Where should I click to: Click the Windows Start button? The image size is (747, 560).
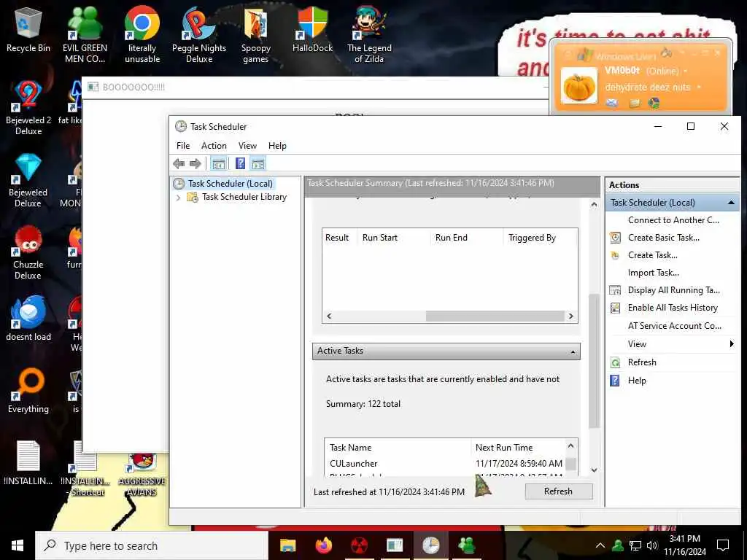(18, 545)
